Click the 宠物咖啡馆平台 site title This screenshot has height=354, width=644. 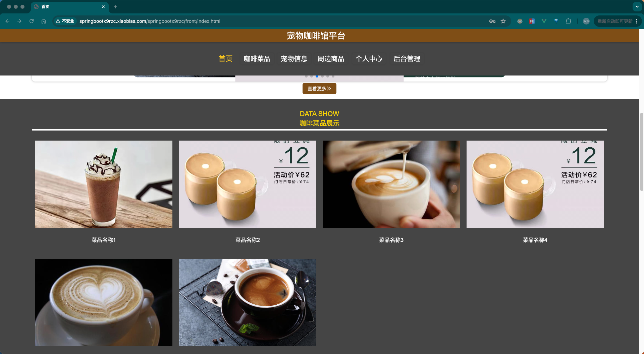pyautogui.click(x=316, y=36)
